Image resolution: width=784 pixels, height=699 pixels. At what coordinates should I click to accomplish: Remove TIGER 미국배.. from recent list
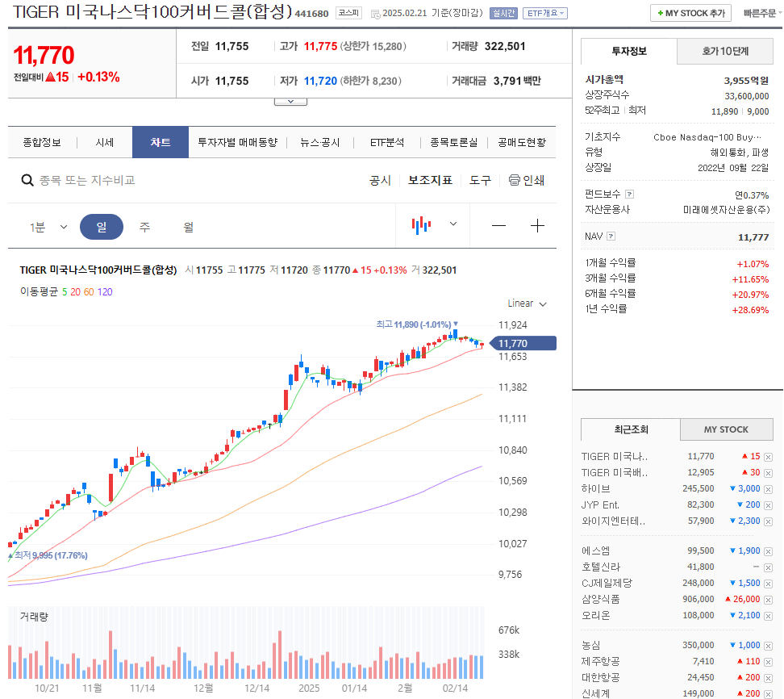point(768,473)
